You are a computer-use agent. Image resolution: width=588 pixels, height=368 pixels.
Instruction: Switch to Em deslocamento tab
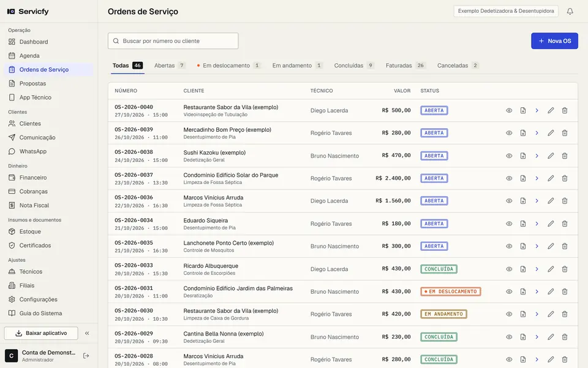pos(228,66)
